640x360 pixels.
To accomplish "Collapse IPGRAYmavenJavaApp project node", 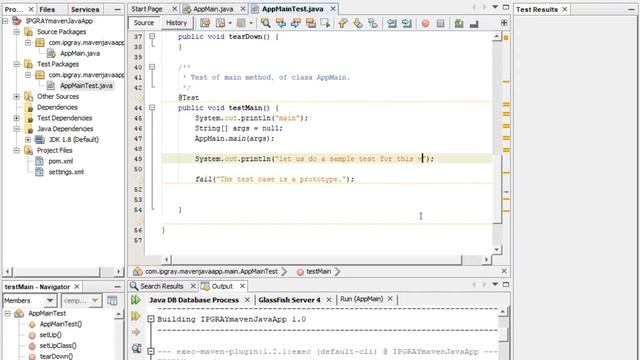I will (x=5, y=21).
